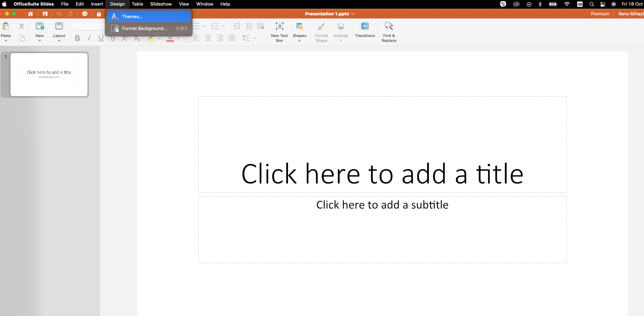Open the Shapes tool
Screen dimensions: 644x316
(x=300, y=31)
